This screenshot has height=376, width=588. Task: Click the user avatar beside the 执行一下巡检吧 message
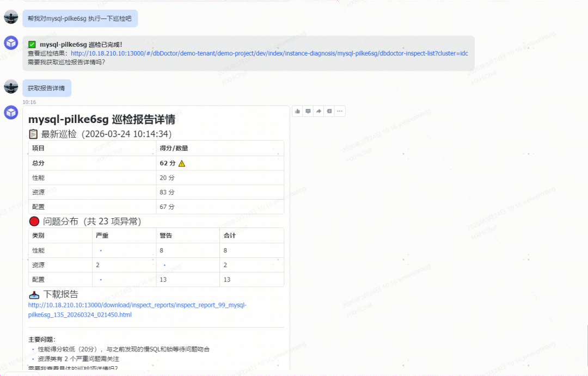11,17
